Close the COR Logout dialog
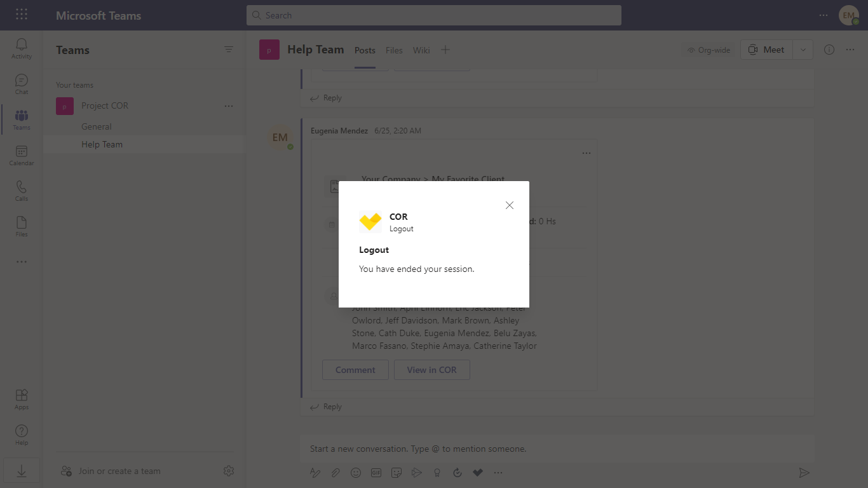Image resolution: width=868 pixels, height=488 pixels. point(509,205)
